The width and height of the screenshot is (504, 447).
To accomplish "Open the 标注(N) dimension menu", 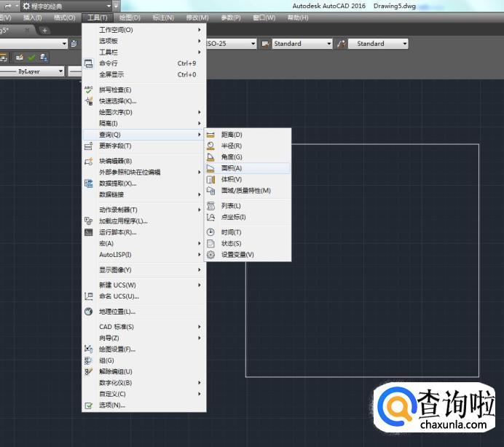I will click(x=163, y=17).
